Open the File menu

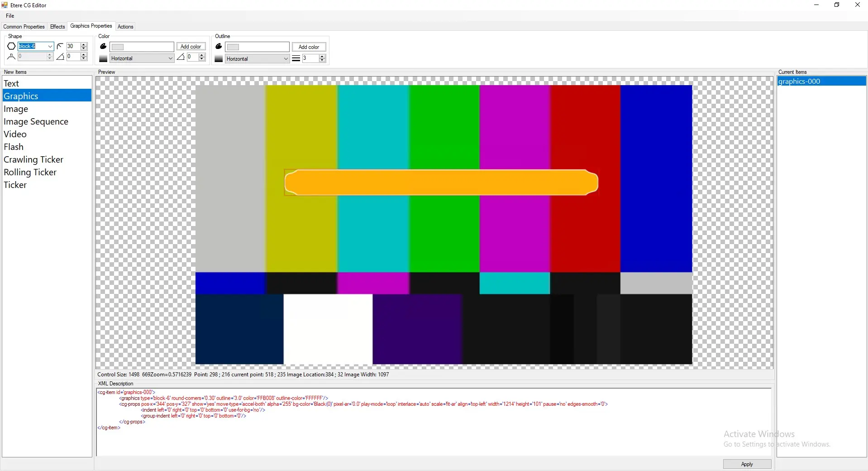pyautogui.click(x=10, y=16)
